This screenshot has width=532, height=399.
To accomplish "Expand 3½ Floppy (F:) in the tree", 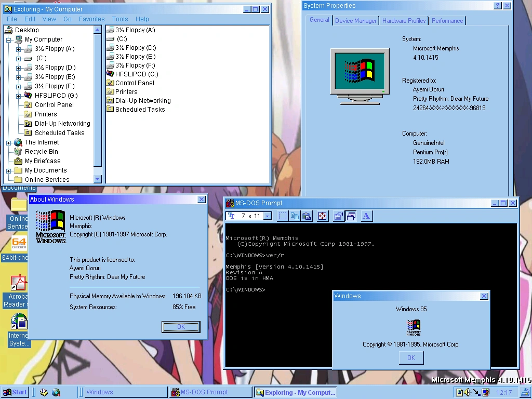I will [x=18, y=87].
